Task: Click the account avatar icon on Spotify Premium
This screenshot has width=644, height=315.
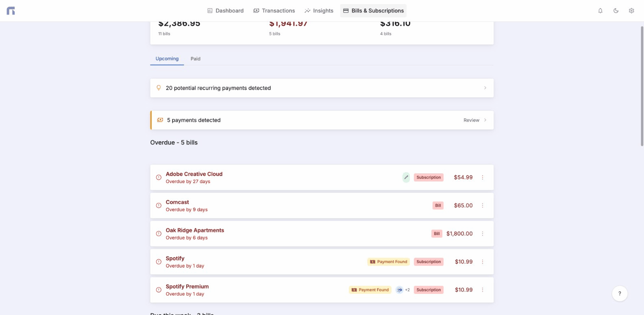Action: (400, 290)
